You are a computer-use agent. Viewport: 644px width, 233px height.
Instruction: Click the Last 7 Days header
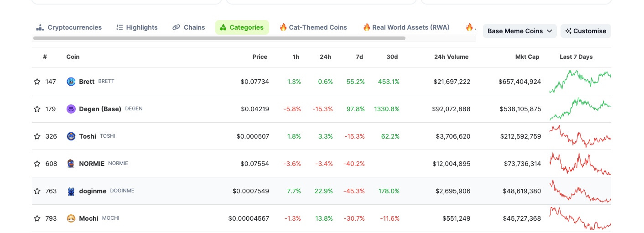(576, 57)
